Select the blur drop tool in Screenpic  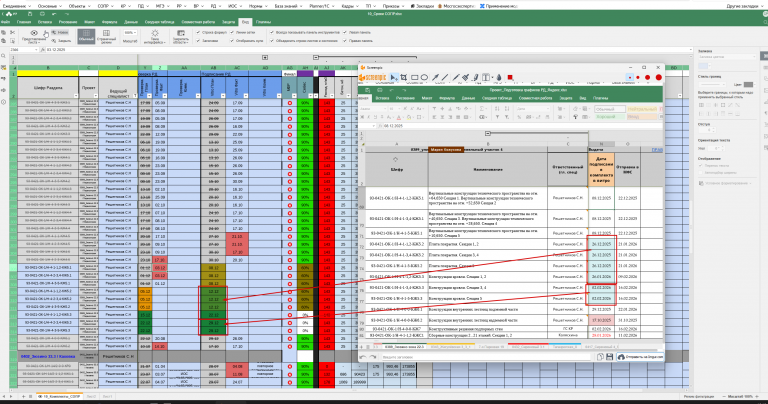[498, 77]
